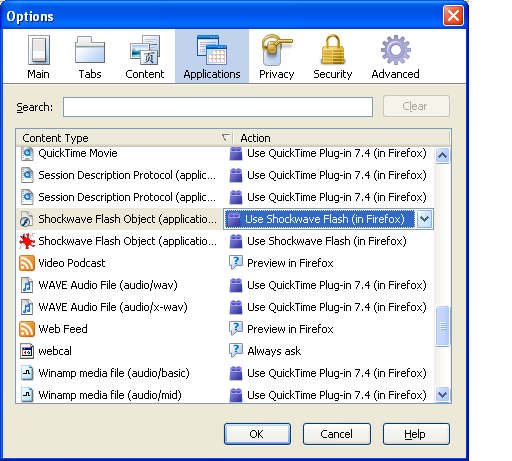Select WAVE Audio File (audio/x-wav) row
This screenshot has height=461, width=512.
coord(113,307)
